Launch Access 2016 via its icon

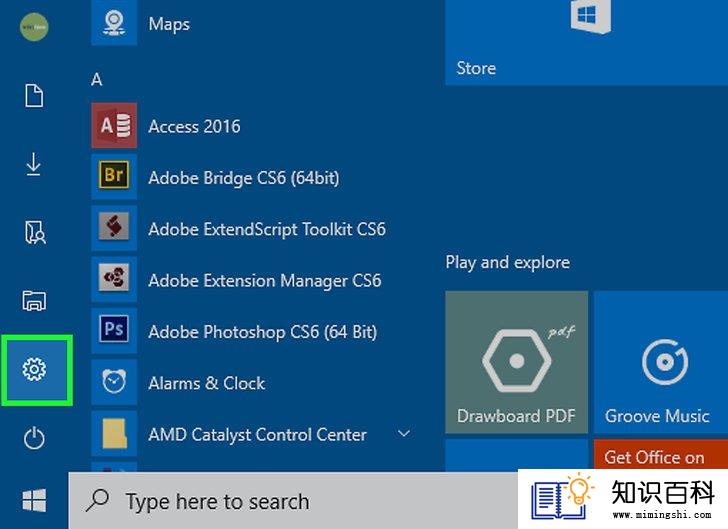tap(114, 125)
